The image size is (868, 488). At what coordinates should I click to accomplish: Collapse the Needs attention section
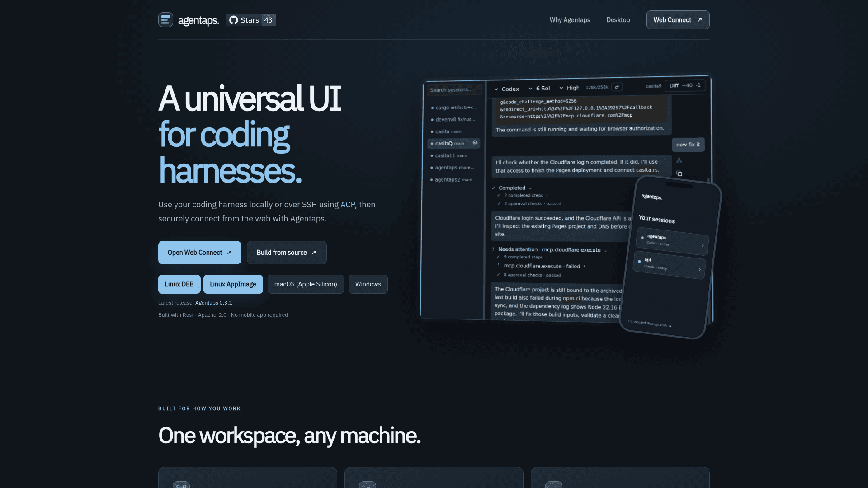click(x=550, y=249)
